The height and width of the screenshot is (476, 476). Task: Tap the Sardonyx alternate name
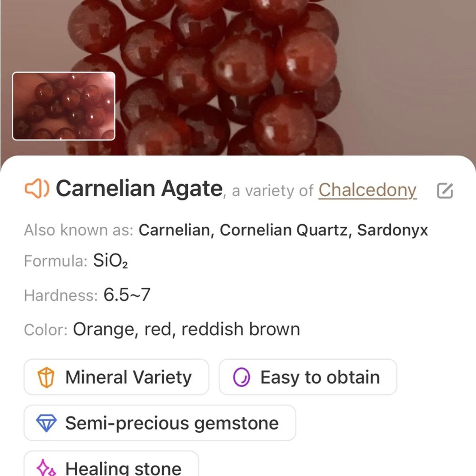[392, 230]
